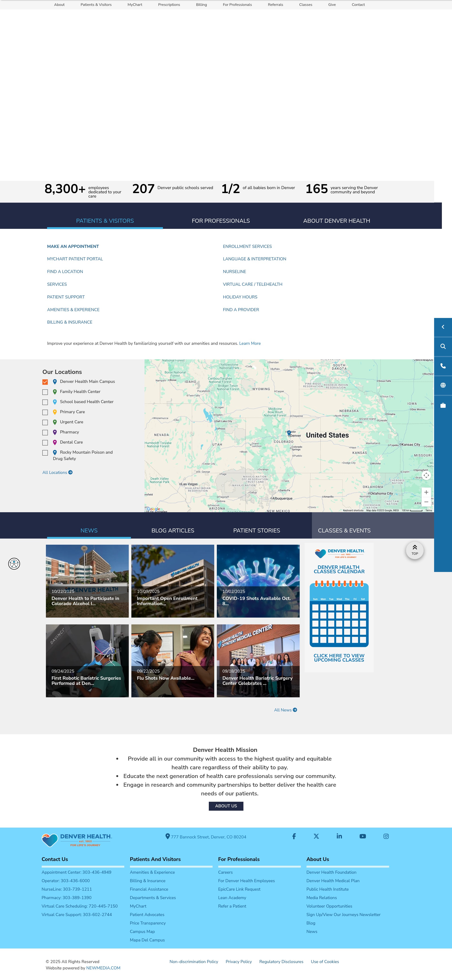
Task: Open the Nurseline link
Action: click(234, 272)
